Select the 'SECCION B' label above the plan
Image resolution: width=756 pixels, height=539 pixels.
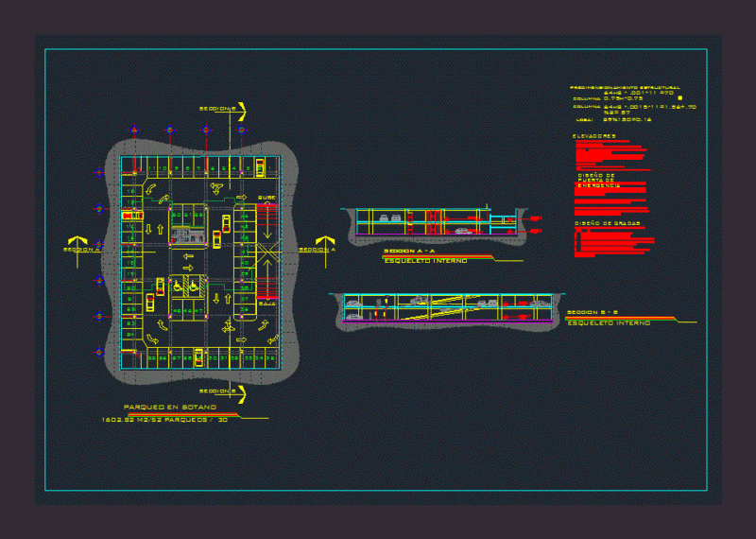217,109
